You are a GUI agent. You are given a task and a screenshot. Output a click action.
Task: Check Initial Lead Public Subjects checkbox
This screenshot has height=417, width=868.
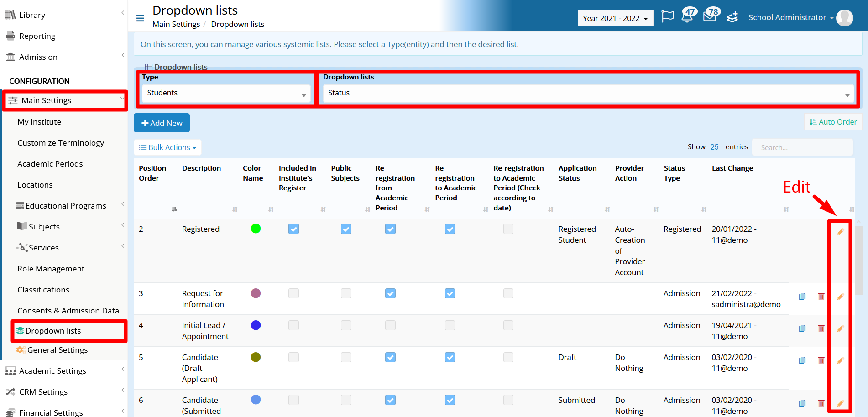point(346,325)
